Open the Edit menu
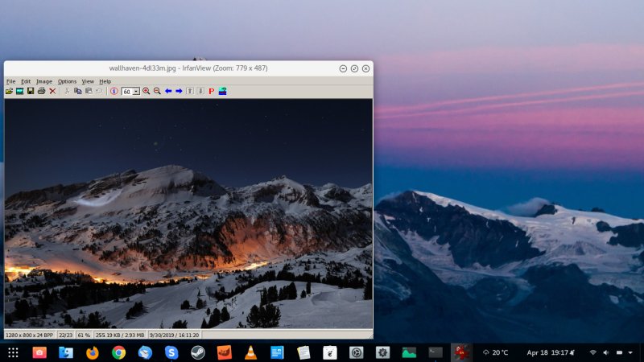This screenshot has width=644, height=362. [x=26, y=81]
